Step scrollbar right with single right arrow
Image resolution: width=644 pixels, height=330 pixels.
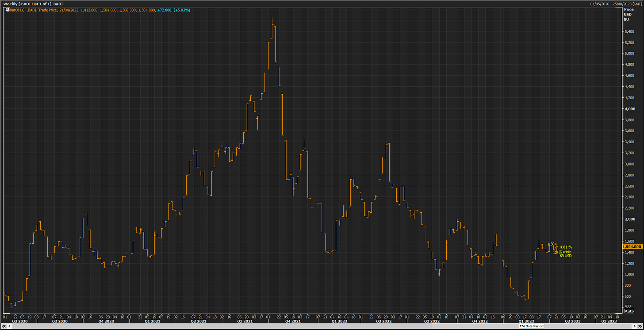click(x=634, y=326)
